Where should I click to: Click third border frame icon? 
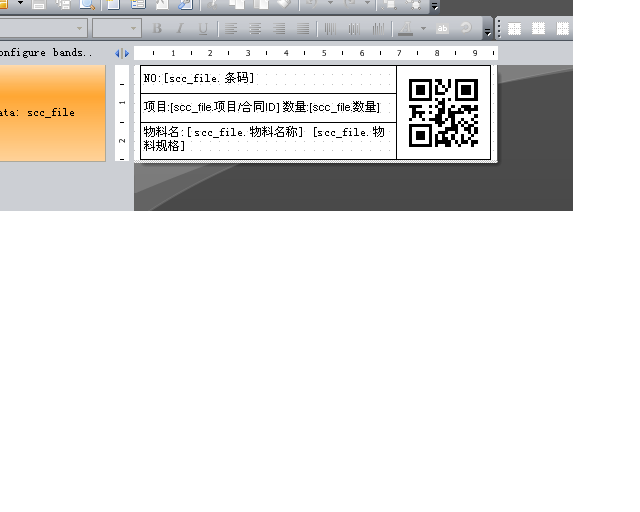(563, 29)
